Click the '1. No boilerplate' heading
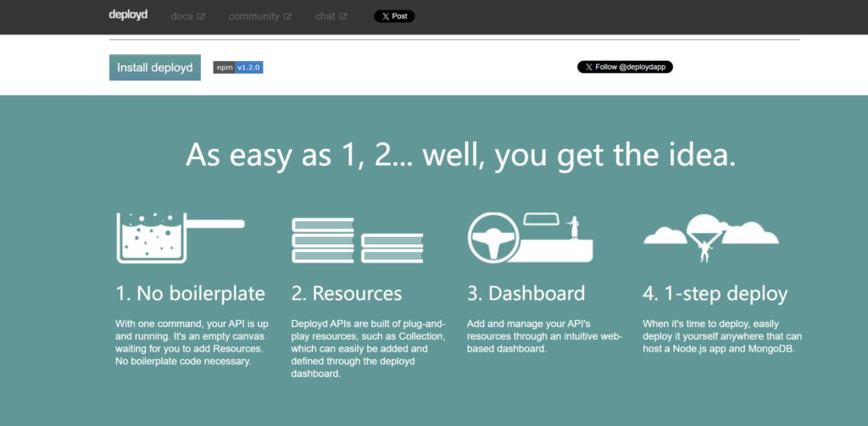 click(191, 294)
